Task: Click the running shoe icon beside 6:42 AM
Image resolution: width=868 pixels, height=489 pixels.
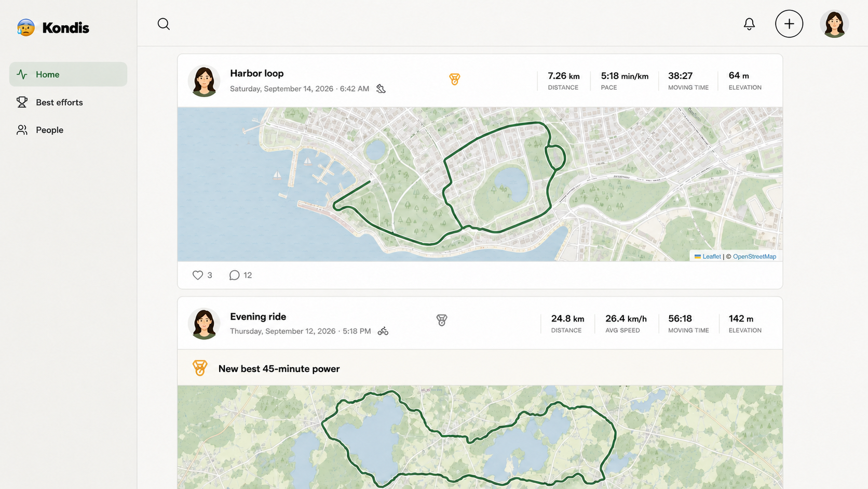Action: pyautogui.click(x=381, y=89)
